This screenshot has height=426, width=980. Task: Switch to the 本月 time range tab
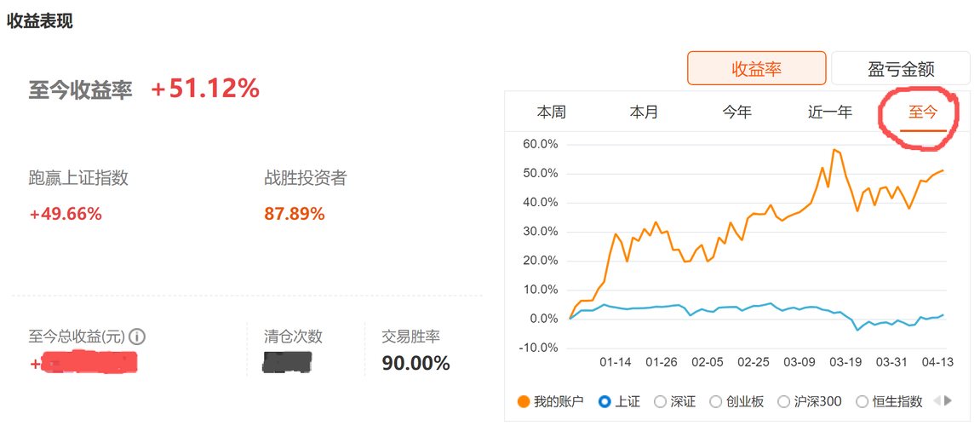[x=644, y=112]
